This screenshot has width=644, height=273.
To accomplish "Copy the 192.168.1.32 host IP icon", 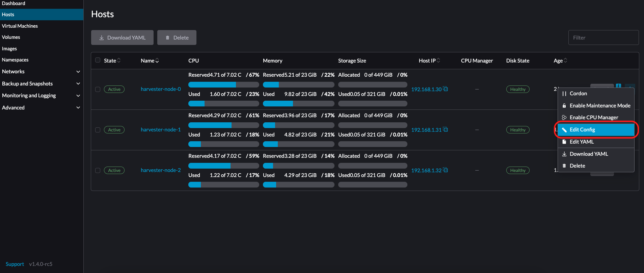I will [x=445, y=170].
